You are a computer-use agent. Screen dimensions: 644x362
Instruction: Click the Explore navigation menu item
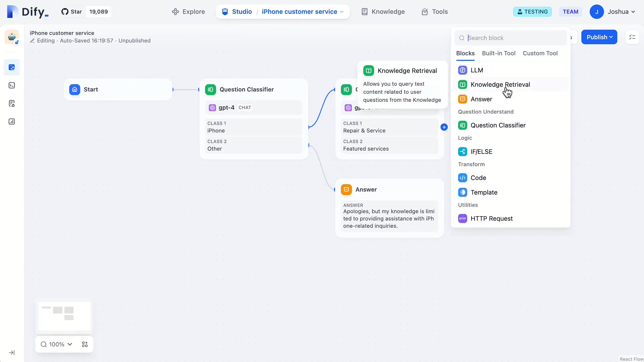coord(187,11)
